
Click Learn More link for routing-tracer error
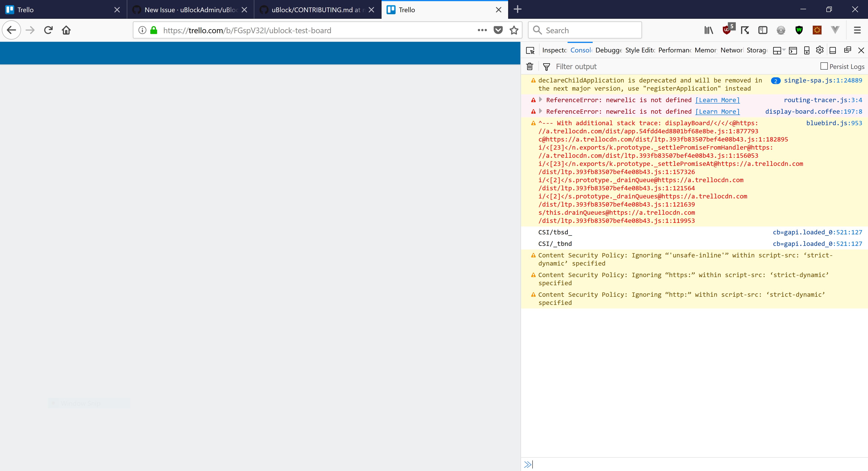coord(717,100)
